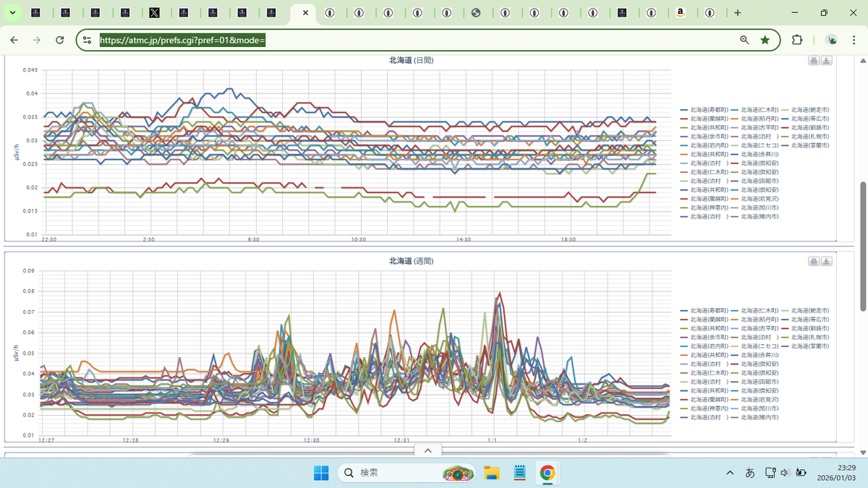Toggle 函館市 series in weekly chart legend
This screenshot has height=488, width=868.
tap(754, 382)
